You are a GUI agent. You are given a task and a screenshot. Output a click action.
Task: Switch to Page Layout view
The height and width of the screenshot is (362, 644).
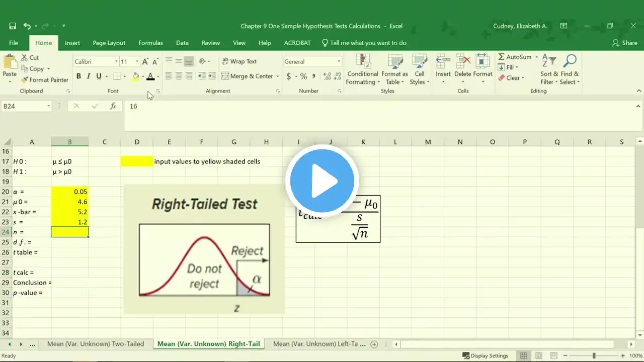[539, 356]
